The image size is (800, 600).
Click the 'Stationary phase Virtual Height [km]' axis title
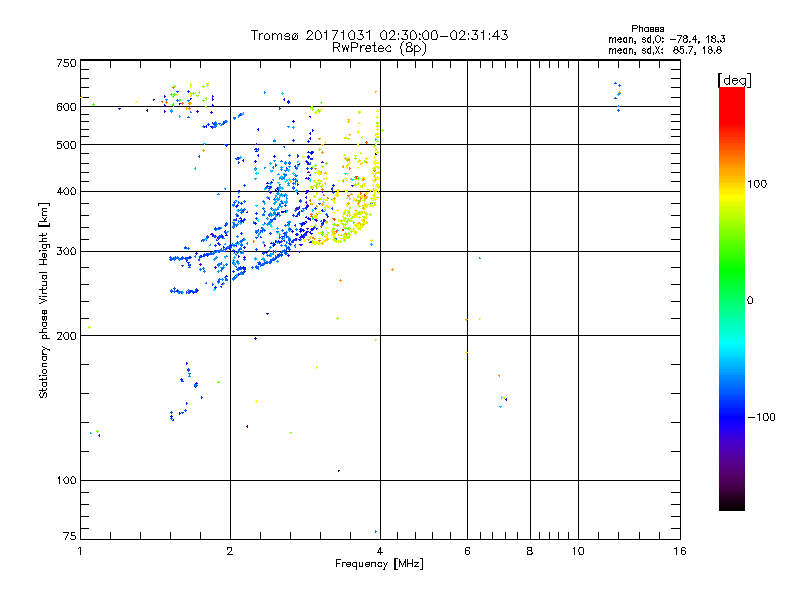(44, 300)
